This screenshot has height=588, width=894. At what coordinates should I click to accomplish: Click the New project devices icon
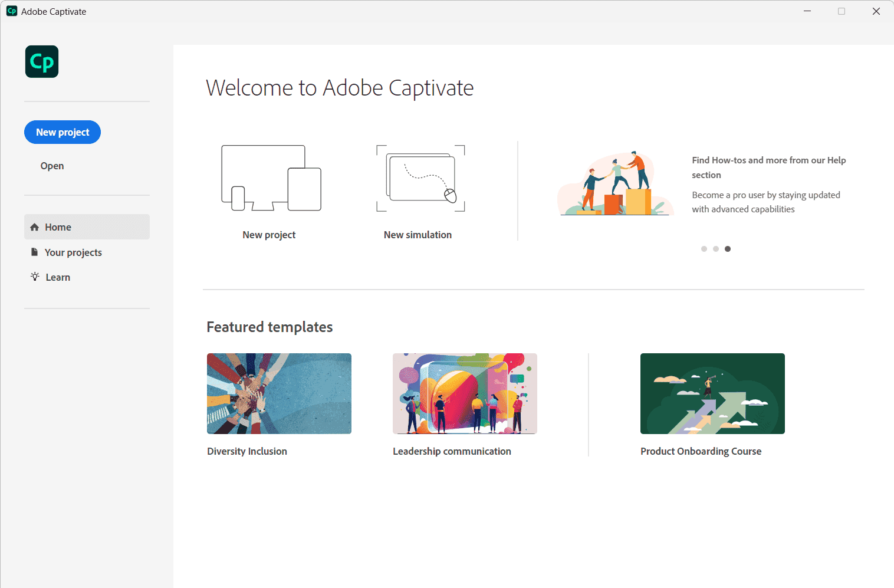(x=271, y=178)
